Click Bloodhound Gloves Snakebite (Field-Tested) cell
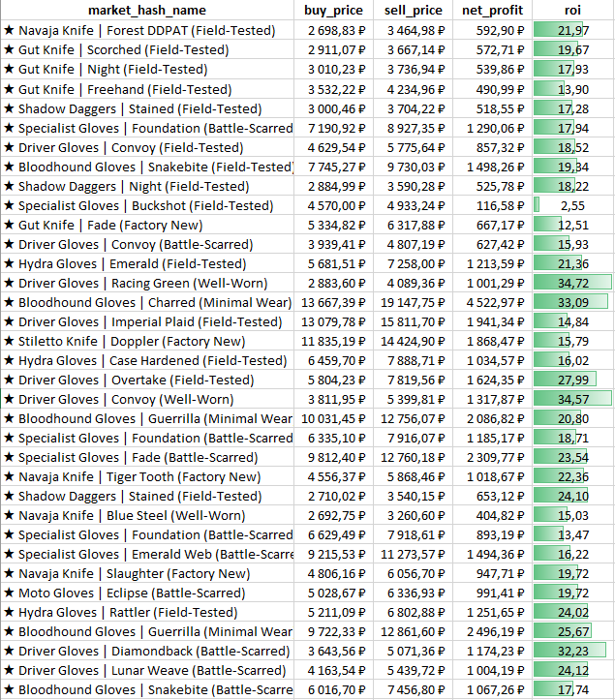The height and width of the screenshot is (700, 615). point(147,167)
